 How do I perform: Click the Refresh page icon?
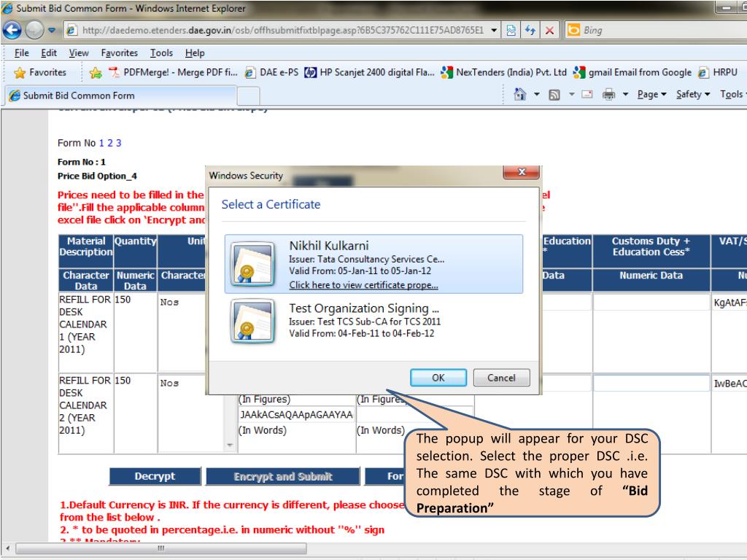click(x=530, y=31)
